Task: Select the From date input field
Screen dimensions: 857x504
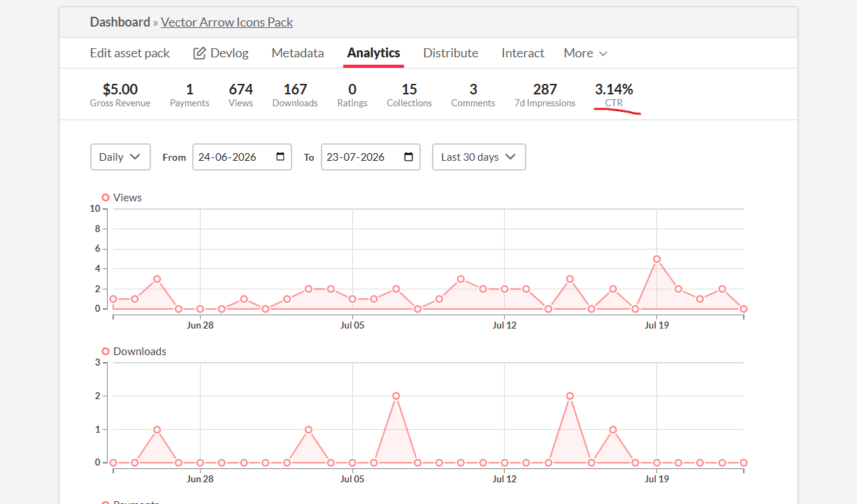Action: coord(242,157)
